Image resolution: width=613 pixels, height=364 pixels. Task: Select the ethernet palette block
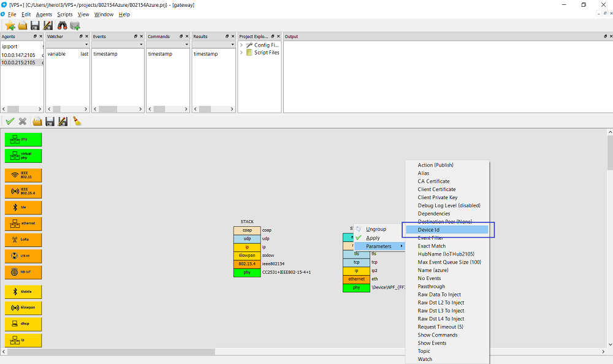[23, 223]
